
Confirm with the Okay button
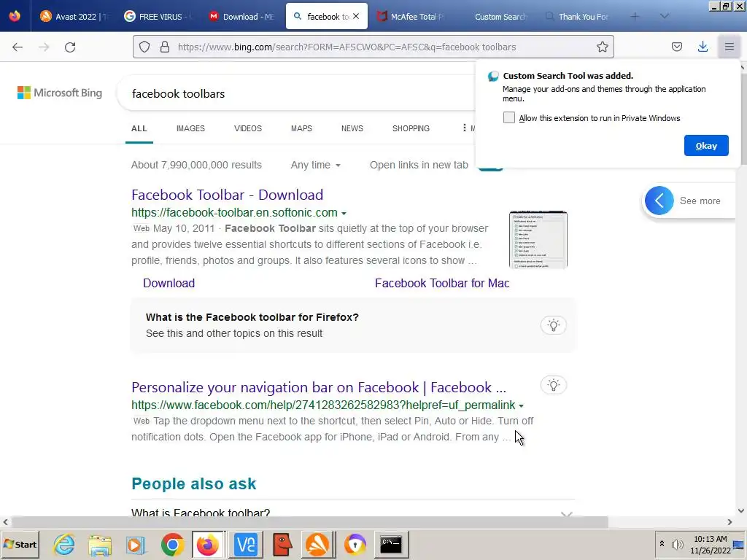(x=706, y=146)
